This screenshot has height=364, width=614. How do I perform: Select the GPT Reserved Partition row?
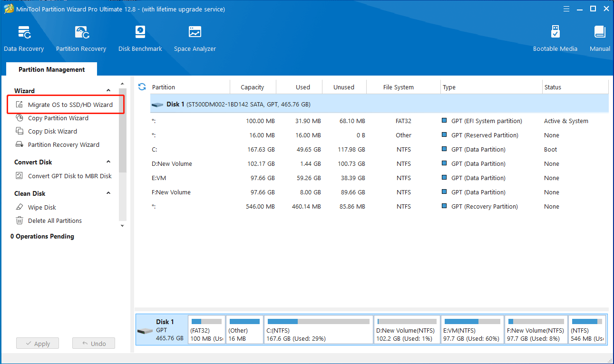[x=379, y=135]
